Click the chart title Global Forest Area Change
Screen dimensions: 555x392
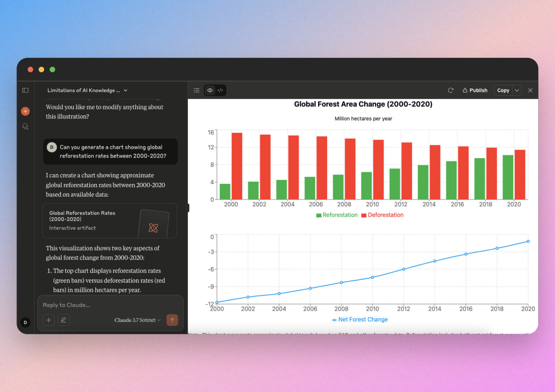pos(363,104)
